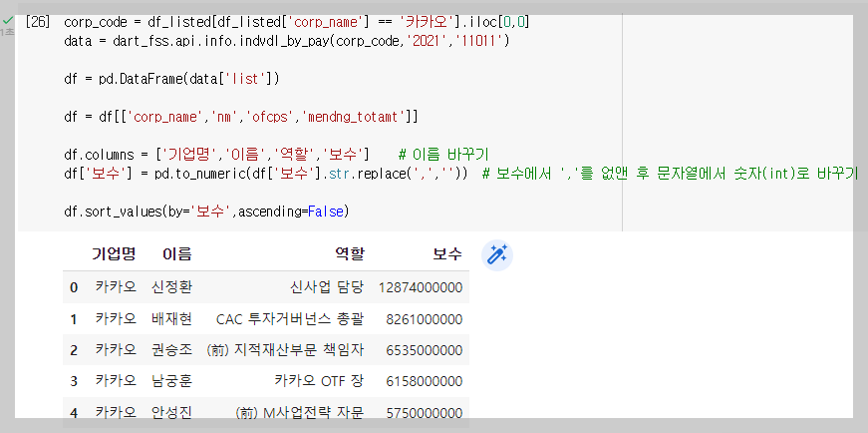Click the comment # 이름 바꾸기

pyautogui.click(x=442, y=154)
